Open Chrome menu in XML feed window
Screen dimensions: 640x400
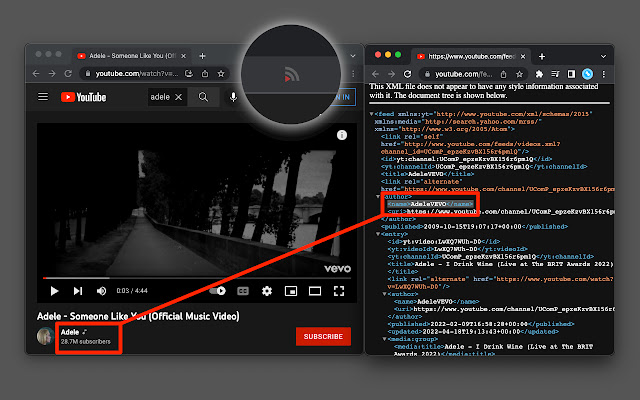coord(604,74)
